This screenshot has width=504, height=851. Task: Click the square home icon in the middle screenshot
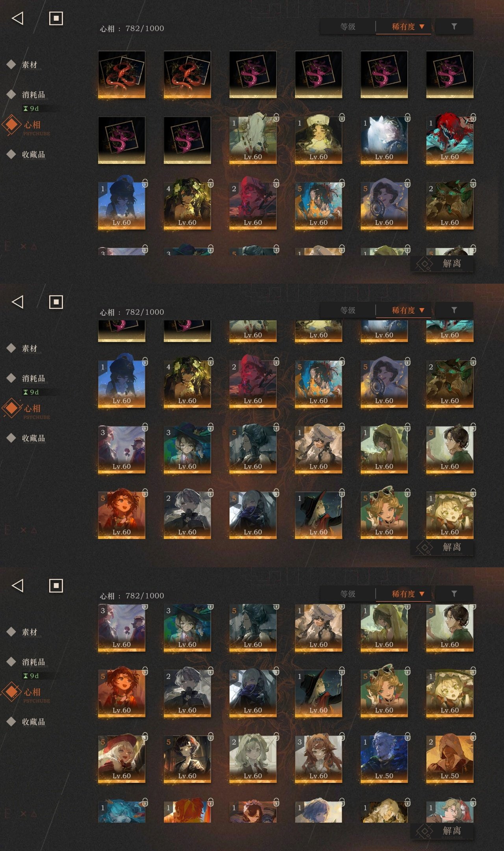56,302
